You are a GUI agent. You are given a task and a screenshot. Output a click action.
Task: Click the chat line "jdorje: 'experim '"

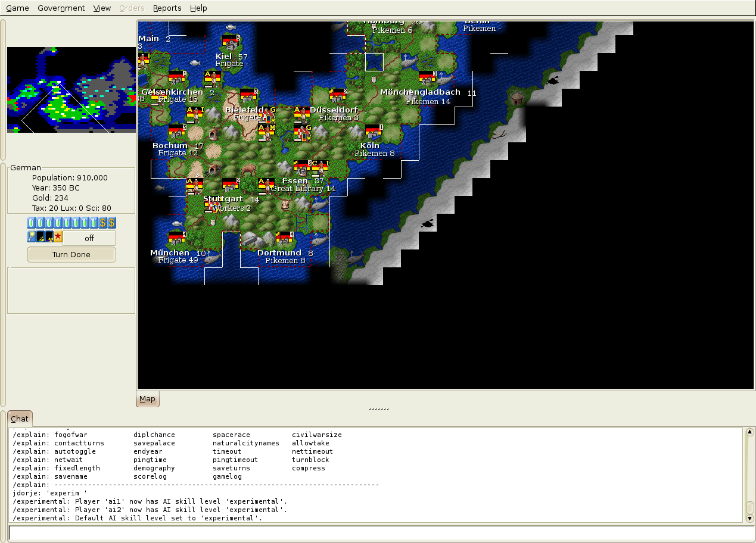pos(49,493)
